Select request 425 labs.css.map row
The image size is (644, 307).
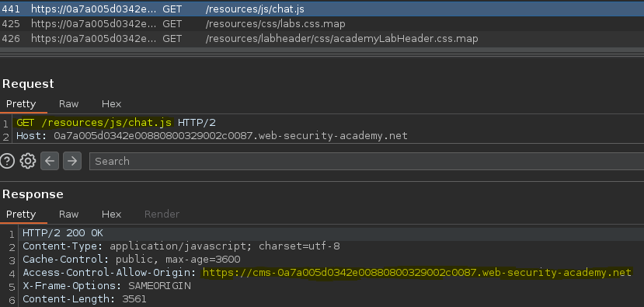pyautogui.click(x=322, y=24)
